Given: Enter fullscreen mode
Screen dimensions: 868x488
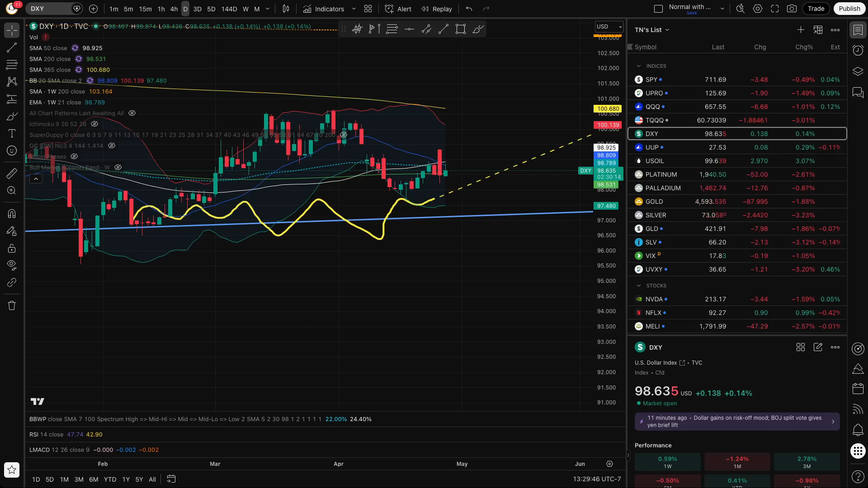Looking at the screenshot, I should (x=774, y=9).
